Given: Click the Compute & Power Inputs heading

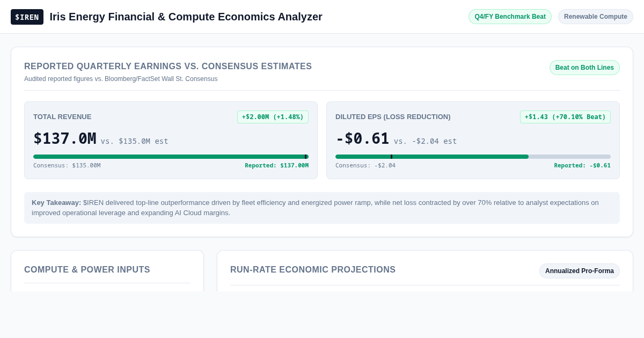Looking at the screenshot, I should pos(87,270).
